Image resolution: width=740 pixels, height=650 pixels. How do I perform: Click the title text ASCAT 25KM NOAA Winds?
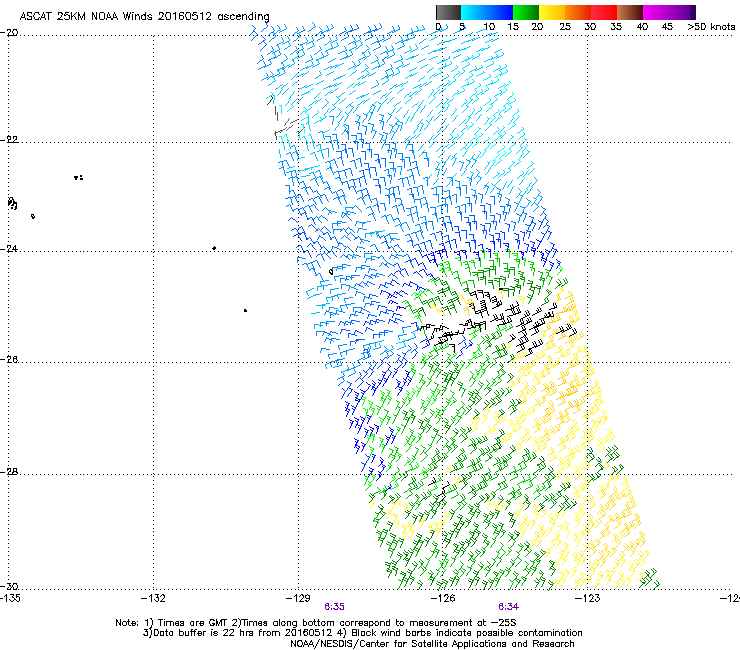tap(87, 16)
